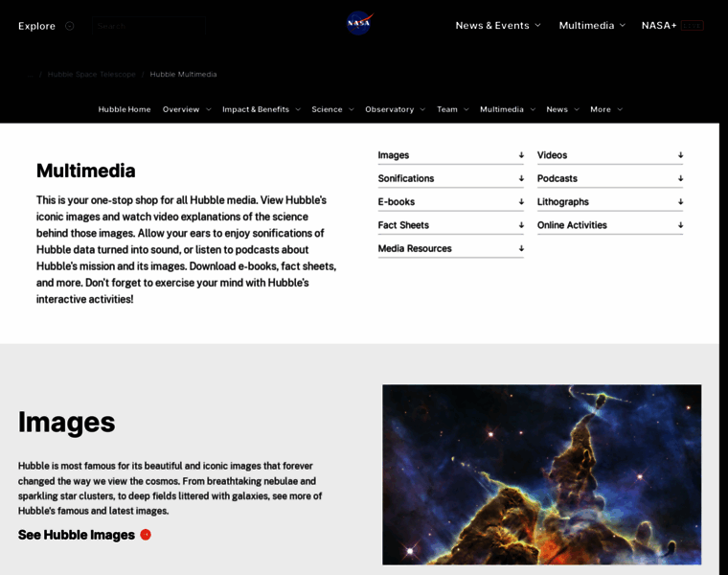Screen dimensions: 728x575
Task: Click the NASA logo icon
Action: 360,23
